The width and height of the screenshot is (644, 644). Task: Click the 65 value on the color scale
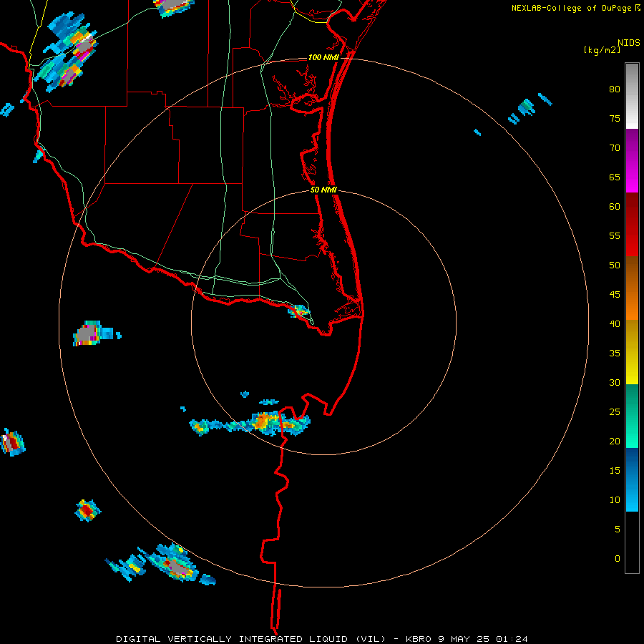pos(615,177)
